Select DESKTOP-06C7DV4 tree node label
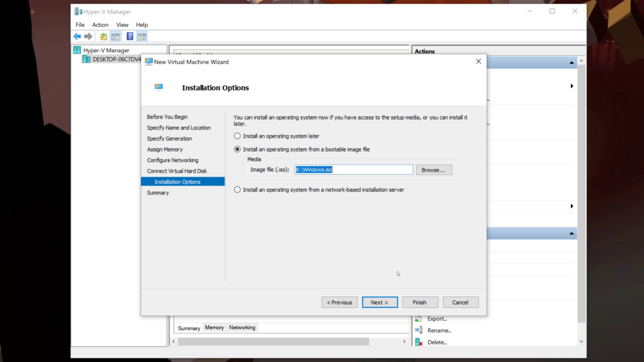The image size is (644, 362). 116,59
